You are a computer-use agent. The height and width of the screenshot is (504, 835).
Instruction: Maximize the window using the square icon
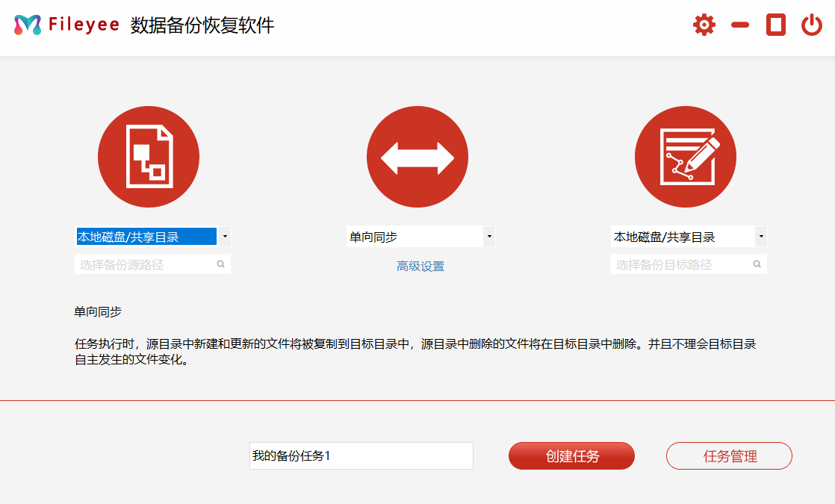[776, 25]
